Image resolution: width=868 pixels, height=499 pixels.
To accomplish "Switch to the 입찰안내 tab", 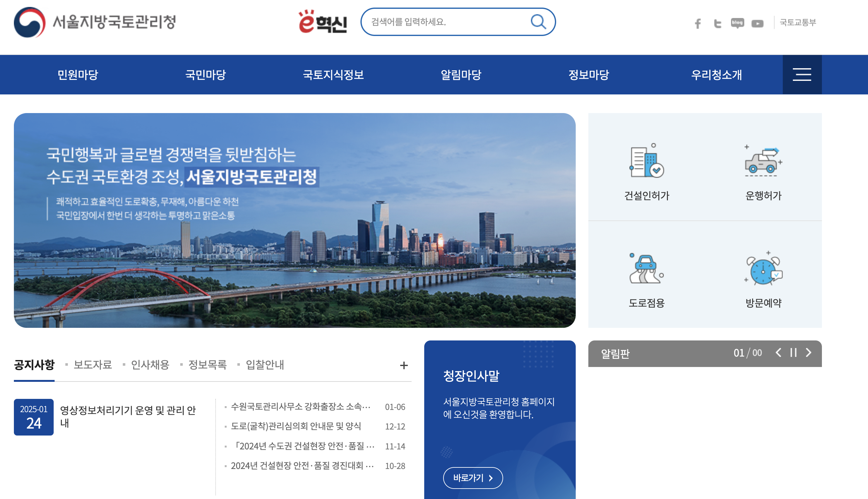I will [x=265, y=365].
